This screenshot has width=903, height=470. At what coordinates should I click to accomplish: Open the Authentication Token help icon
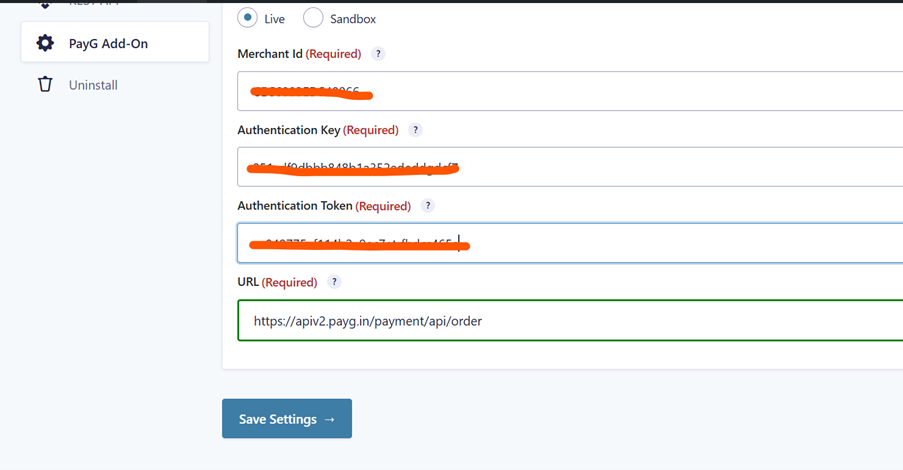pyautogui.click(x=427, y=206)
